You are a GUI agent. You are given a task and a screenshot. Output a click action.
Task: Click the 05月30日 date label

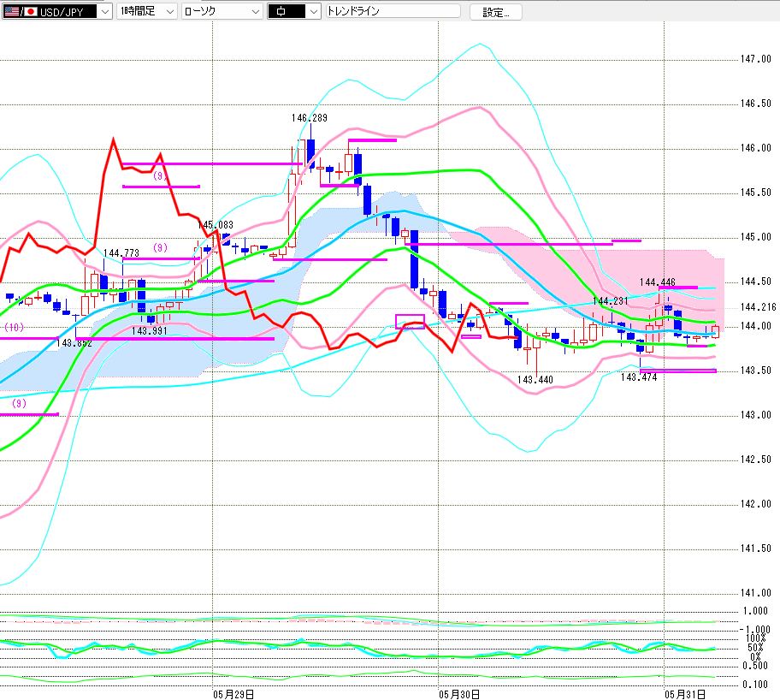[459, 695]
